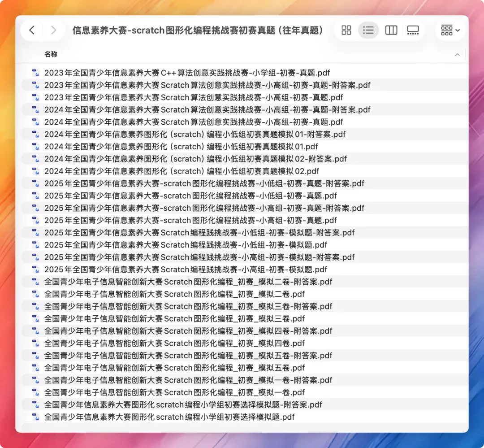Select 2025 scratch图形化编程挑战赛-小低组-初赛-真题-附答案.pdf
The height and width of the screenshot is (448, 484).
pos(204,183)
